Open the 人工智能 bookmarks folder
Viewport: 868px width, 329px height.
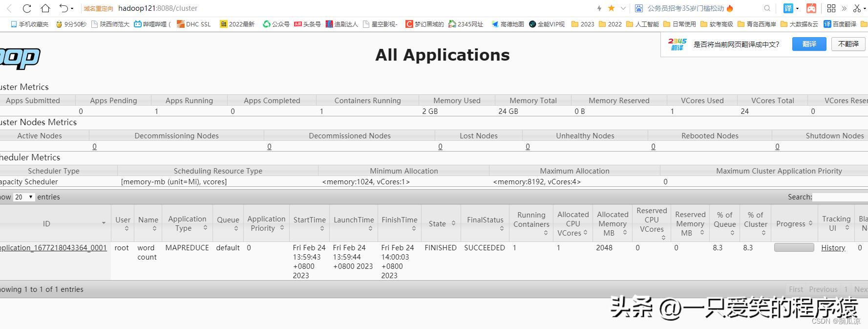point(642,24)
